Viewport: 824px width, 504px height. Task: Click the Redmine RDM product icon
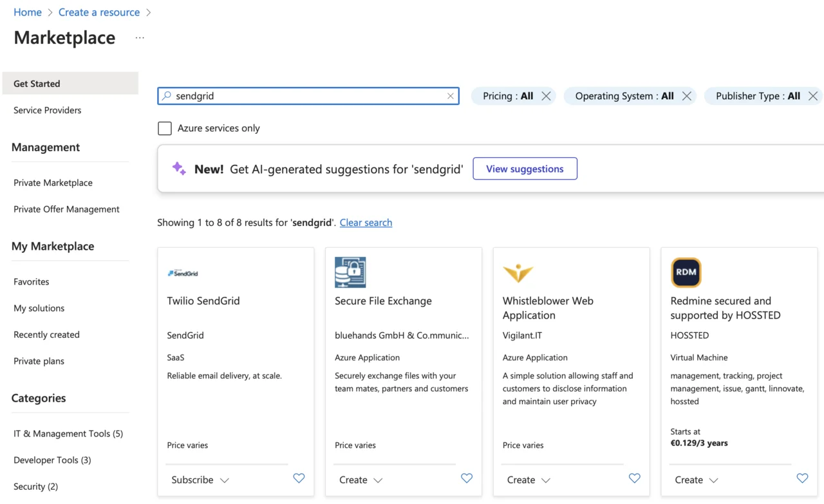point(686,272)
